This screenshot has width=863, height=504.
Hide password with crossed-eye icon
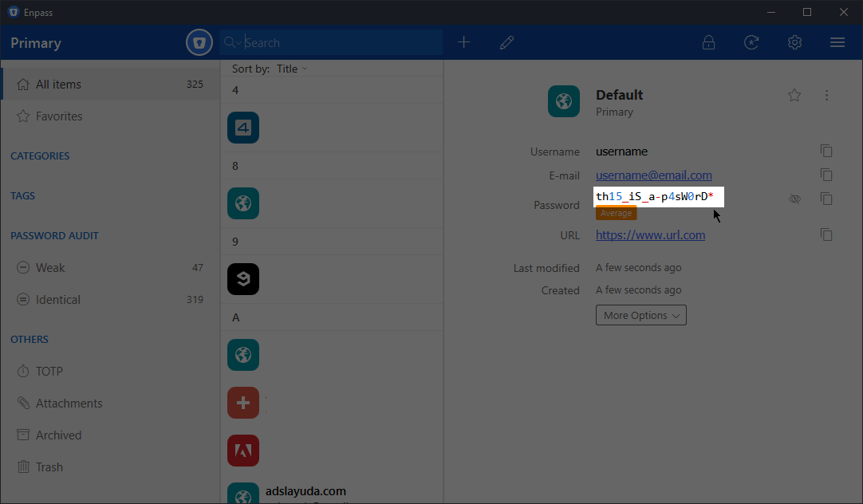pos(794,199)
